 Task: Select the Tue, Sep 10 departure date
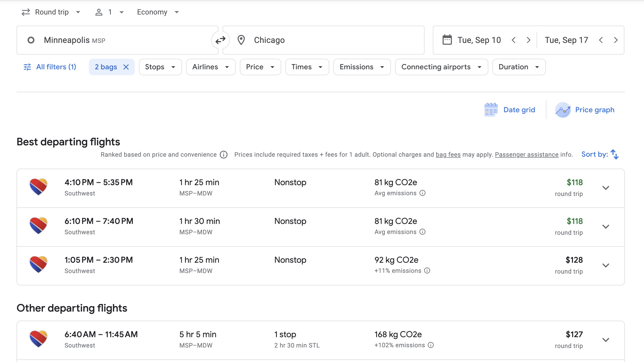tap(479, 40)
